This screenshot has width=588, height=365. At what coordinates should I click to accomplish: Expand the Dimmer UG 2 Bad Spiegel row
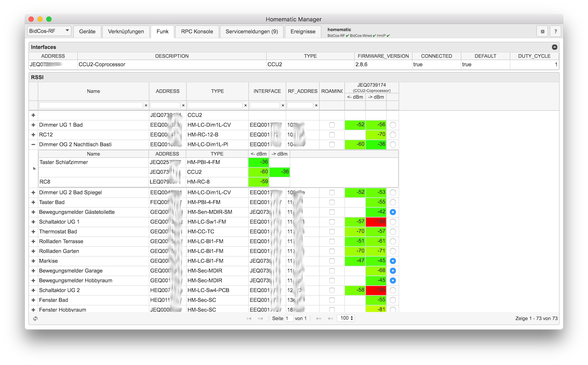coord(33,193)
